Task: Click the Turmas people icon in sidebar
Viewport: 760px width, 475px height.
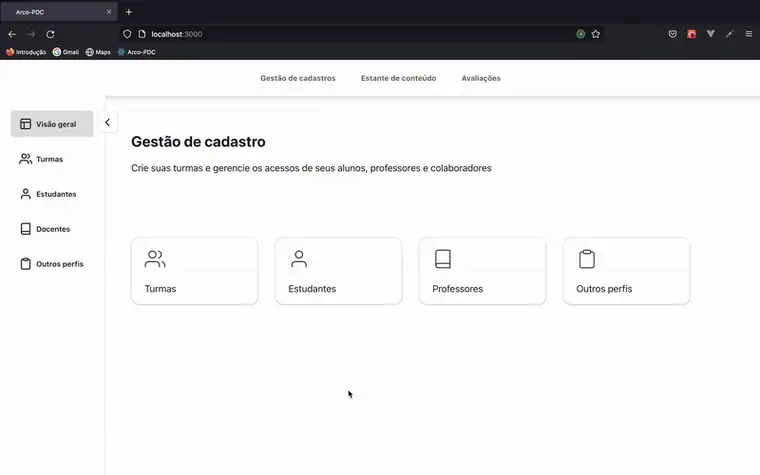Action: [x=25, y=159]
